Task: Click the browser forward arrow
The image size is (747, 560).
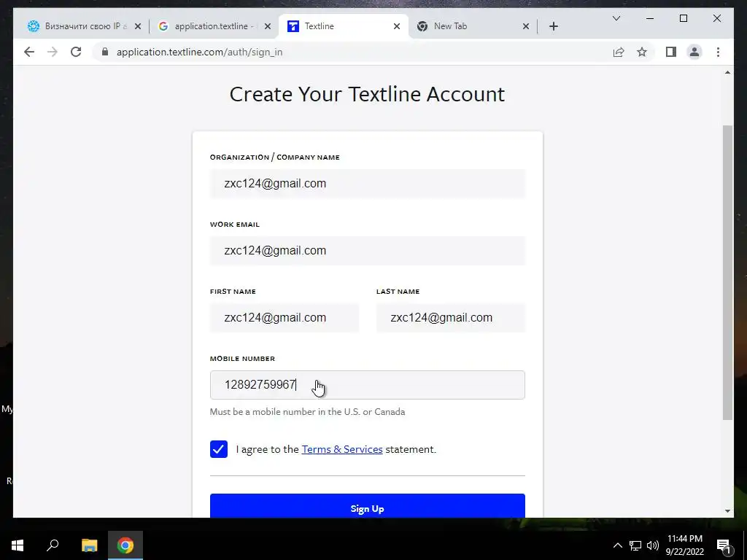Action: [x=53, y=52]
